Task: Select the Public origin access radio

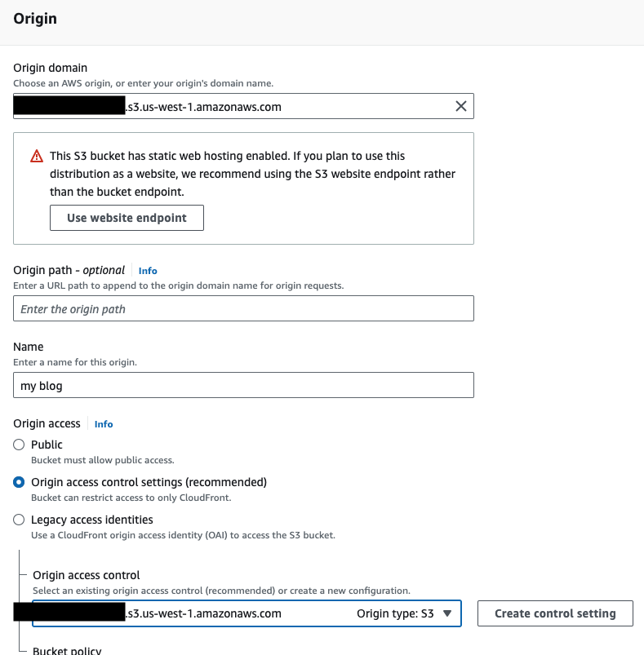Action: [x=19, y=445]
